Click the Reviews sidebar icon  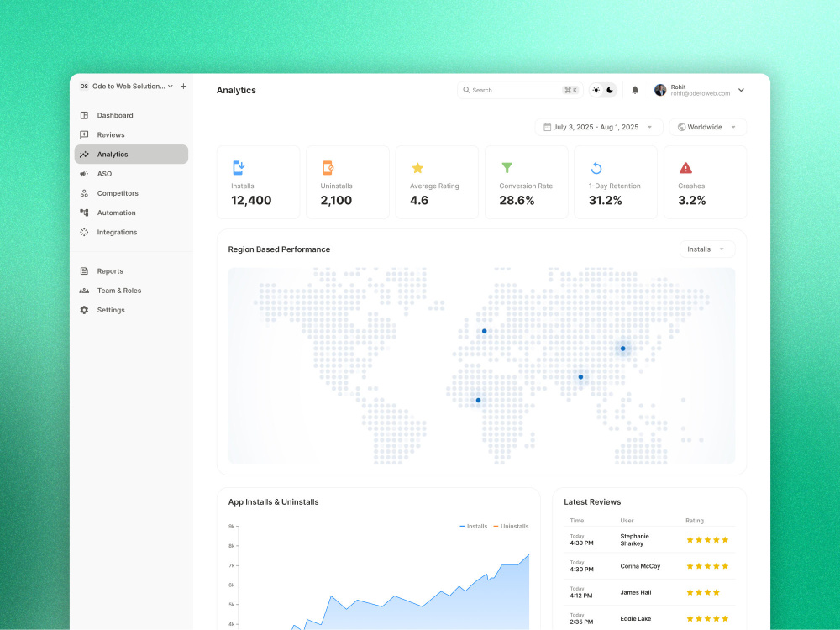click(84, 134)
